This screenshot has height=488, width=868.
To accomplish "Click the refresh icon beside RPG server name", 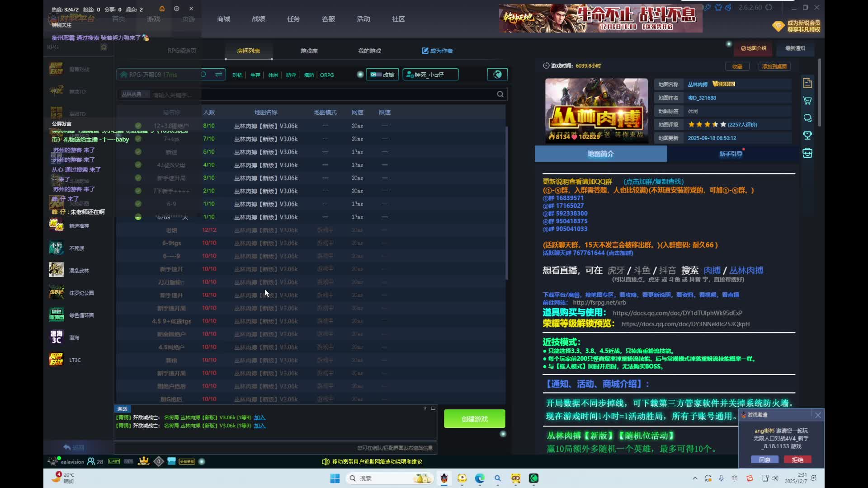I will pyautogui.click(x=204, y=75).
